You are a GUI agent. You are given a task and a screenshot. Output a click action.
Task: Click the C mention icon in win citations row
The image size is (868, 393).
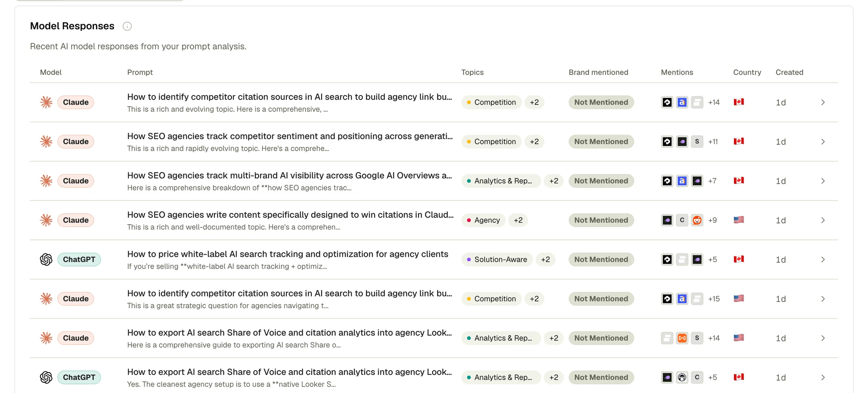point(682,220)
